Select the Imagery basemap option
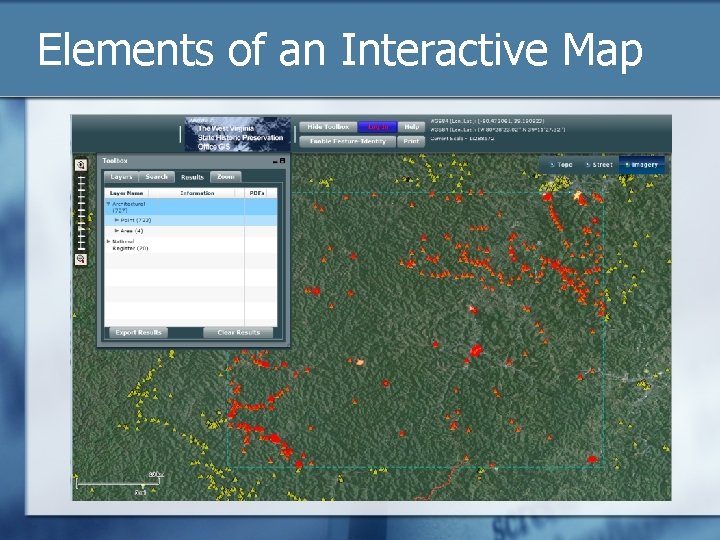The width and height of the screenshot is (720, 540). tap(642, 165)
